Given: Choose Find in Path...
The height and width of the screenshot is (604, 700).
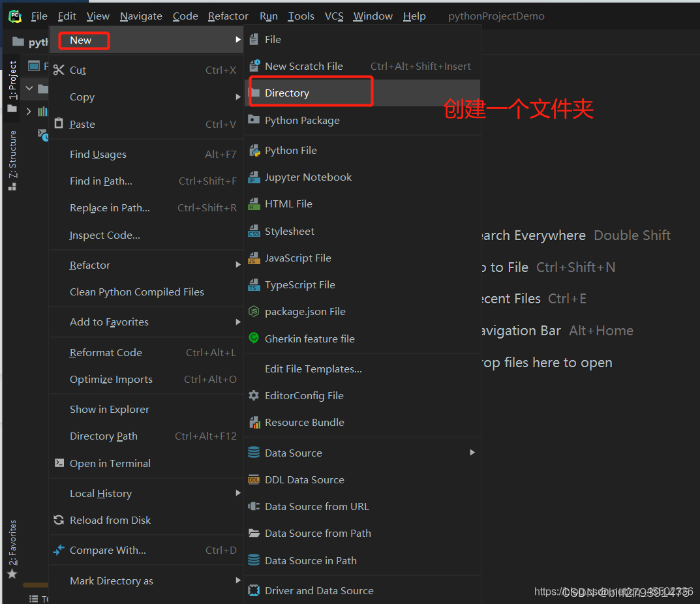Looking at the screenshot, I should point(147,181).
